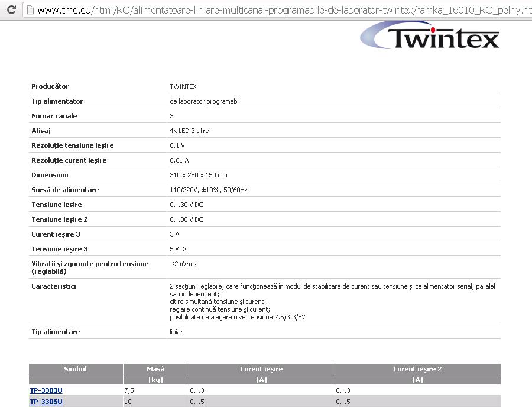Select the Curent ieşire 3 label
This screenshot has height=414, width=532.
[x=56, y=234]
